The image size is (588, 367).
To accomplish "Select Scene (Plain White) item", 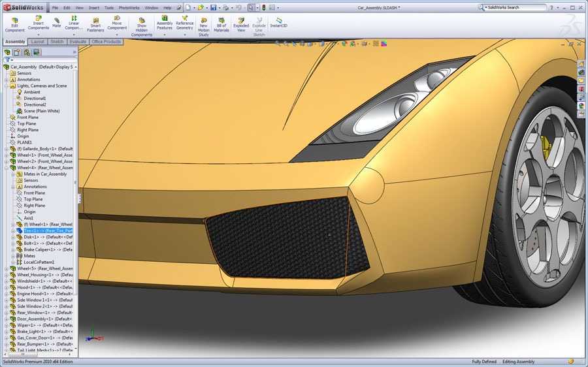I will point(41,111).
